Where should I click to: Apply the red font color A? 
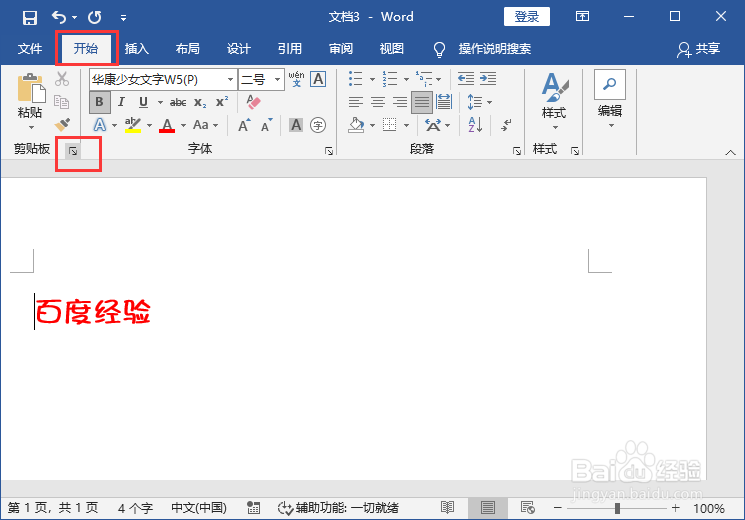[x=167, y=125]
